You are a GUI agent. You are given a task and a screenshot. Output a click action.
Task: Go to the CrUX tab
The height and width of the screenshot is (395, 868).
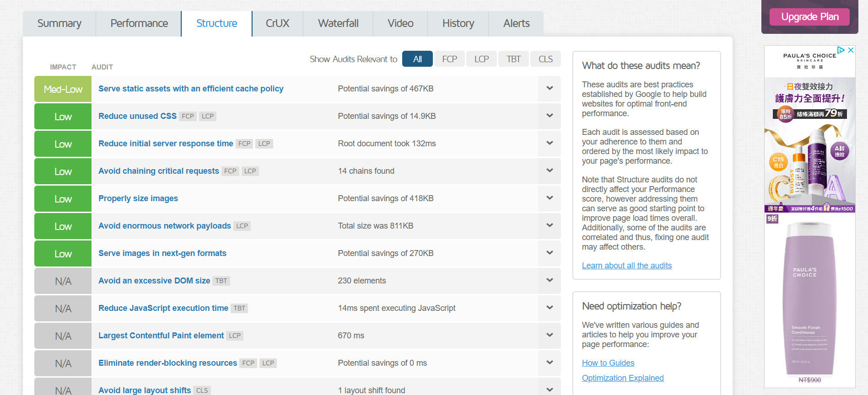(277, 23)
